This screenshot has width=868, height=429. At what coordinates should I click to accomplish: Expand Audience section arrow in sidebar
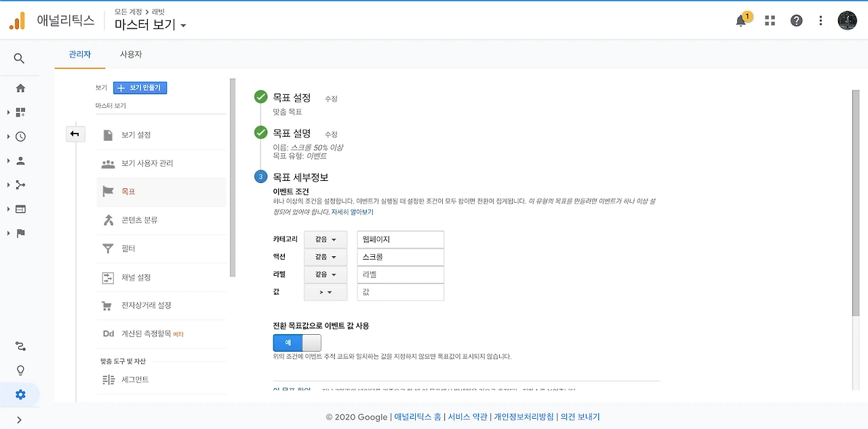click(9, 161)
